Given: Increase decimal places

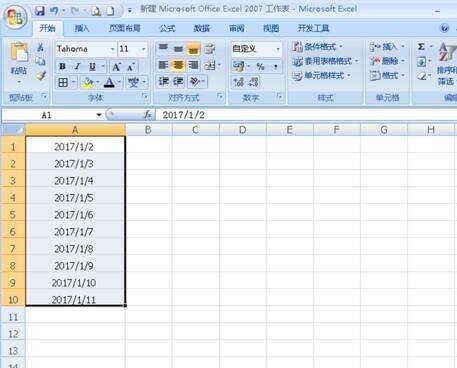Looking at the screenshot, I should click(239, 82).
